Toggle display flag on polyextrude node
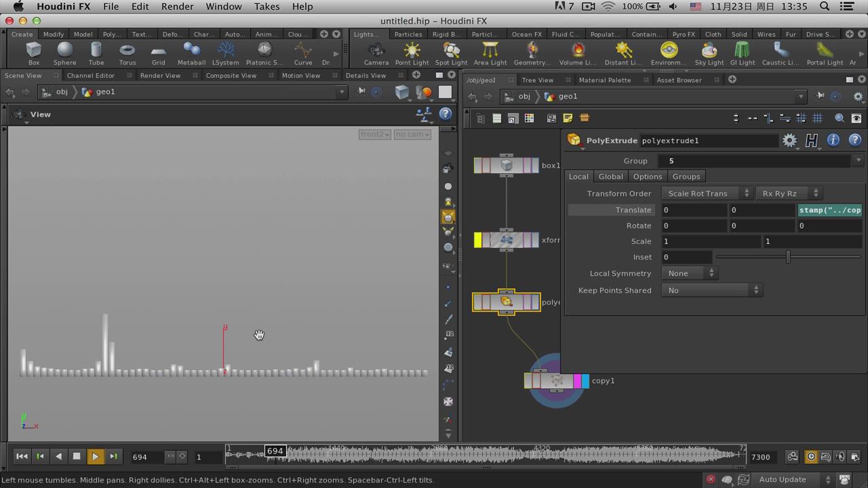Screen dimensions: 868x488 [x=534, y=302]
